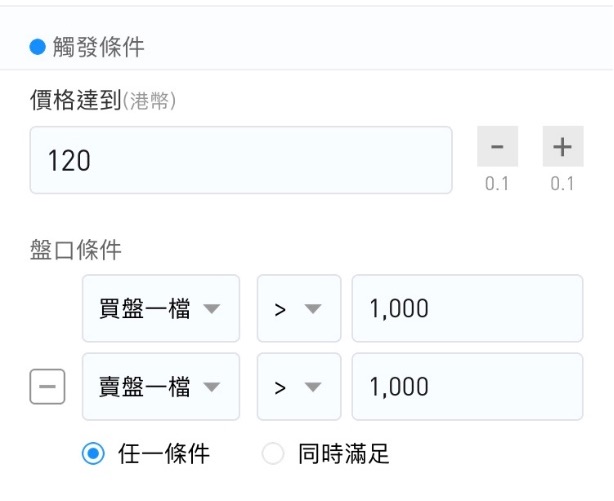Click the 價格達到 (港幣) label
The image size is (614, 501).
tap(103, 100)
